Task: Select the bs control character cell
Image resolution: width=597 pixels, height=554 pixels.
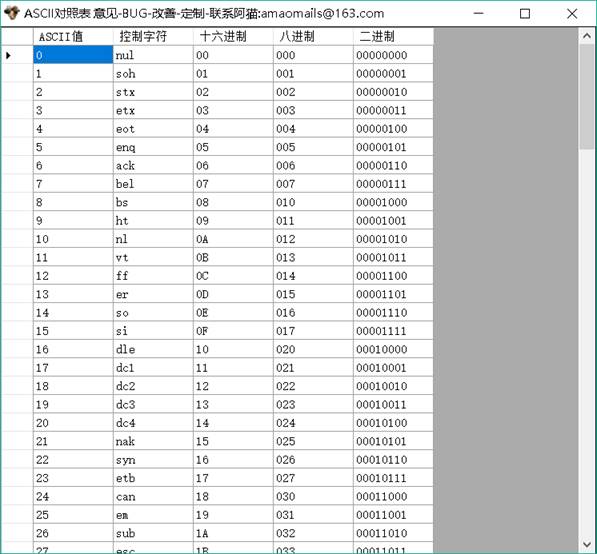Action: (153, 202)
